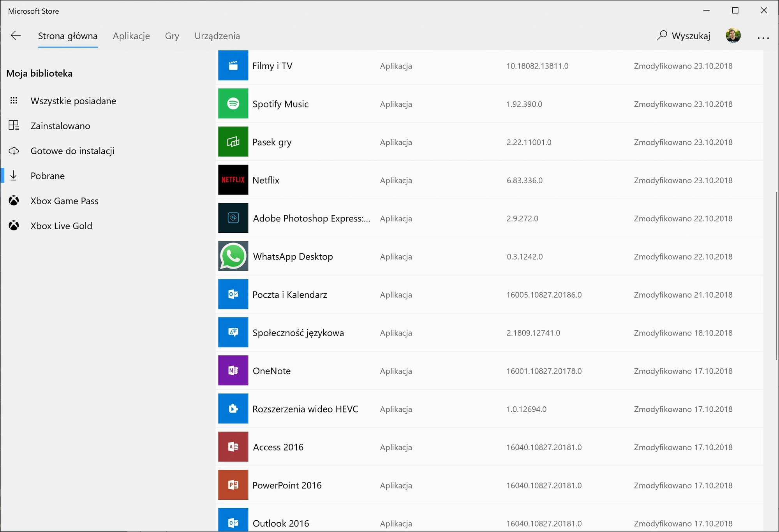The image size is (779, 532).
Task: Open the Netflix app tile icon
Action: pyautogui.click(x=233, y=180)
